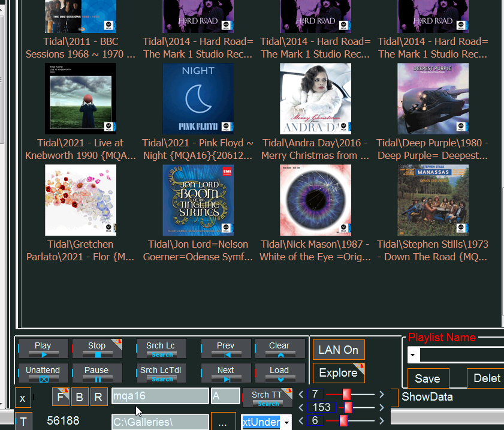
Task: Click the number box showing 6
Action: click(315, 420)
